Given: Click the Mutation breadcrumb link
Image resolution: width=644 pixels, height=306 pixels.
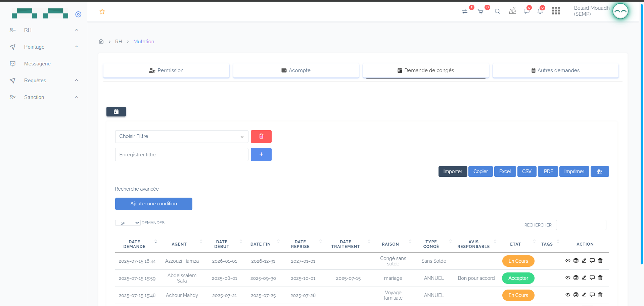Looking at the screenshot, I should click(x=144, y=42).
